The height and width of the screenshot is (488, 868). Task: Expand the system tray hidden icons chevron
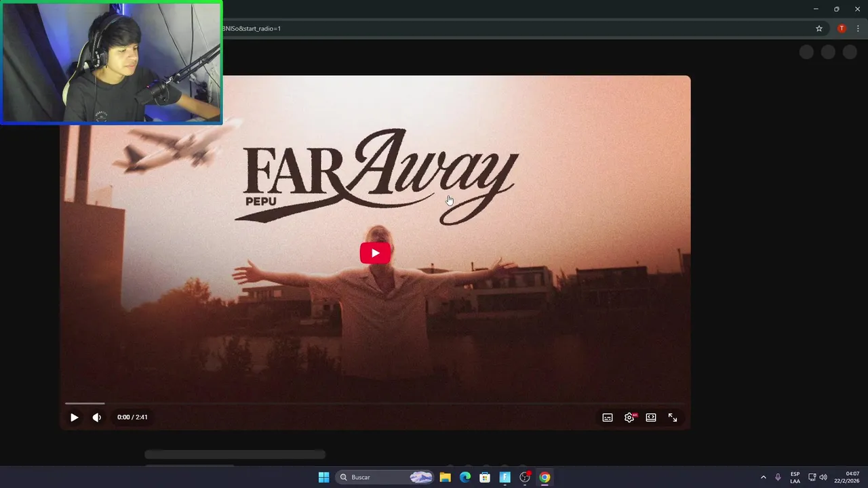click(763, 477)
